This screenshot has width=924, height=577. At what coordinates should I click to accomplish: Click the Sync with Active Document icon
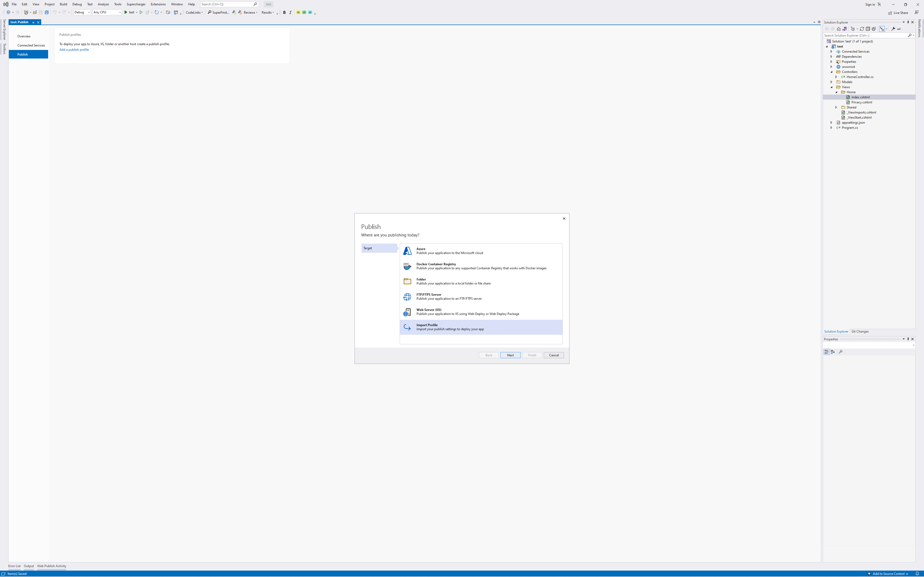pyautogui.click(x=862, y=29)
